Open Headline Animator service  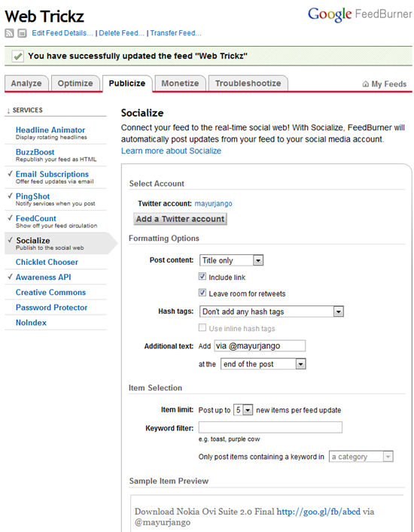[50, 130]
